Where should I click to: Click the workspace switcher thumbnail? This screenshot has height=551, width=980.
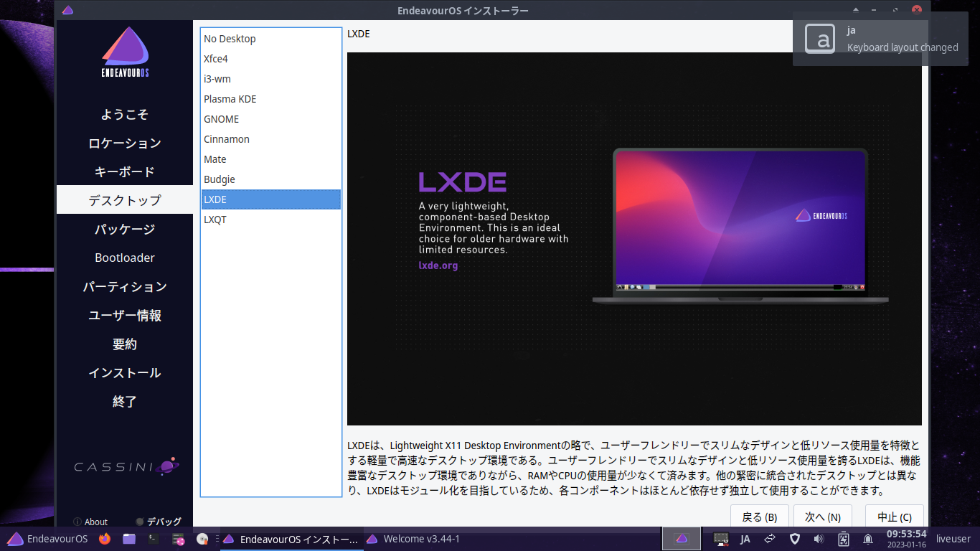[682, 539]
